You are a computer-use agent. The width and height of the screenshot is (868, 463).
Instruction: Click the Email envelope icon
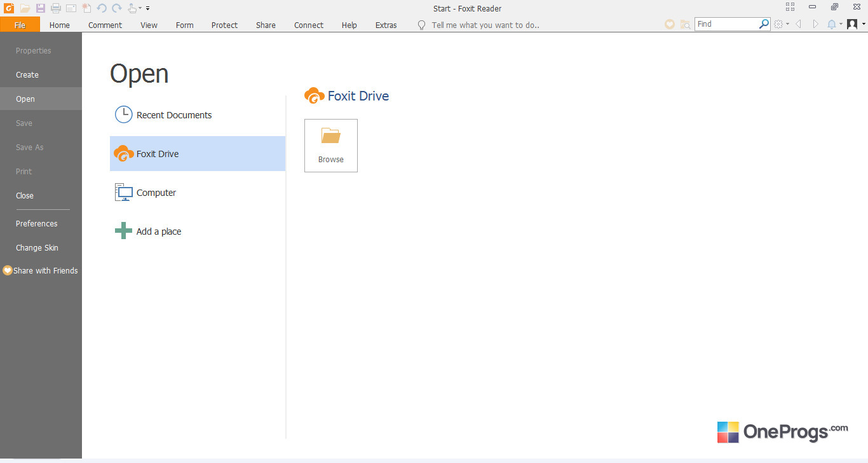click(x=71, y=8)
